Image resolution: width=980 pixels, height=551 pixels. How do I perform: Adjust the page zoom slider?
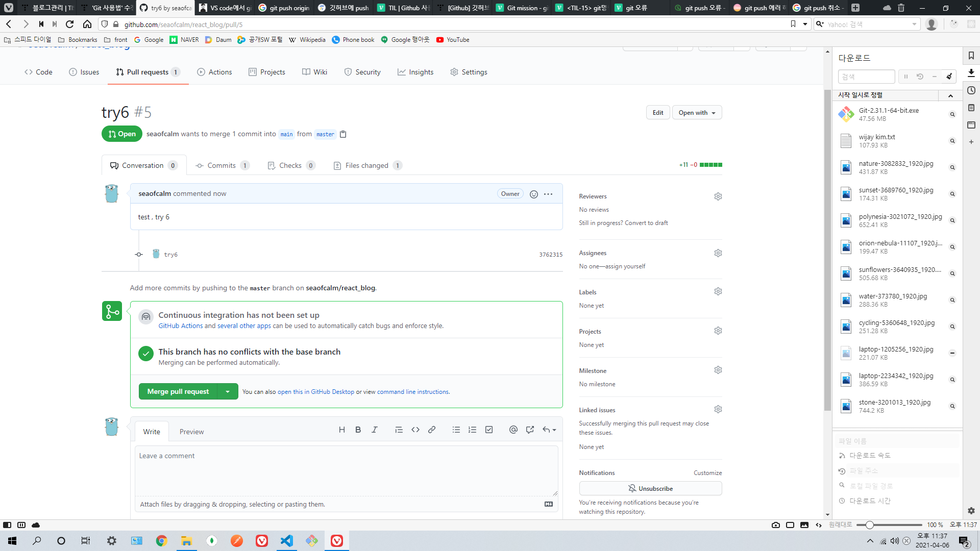870,524
